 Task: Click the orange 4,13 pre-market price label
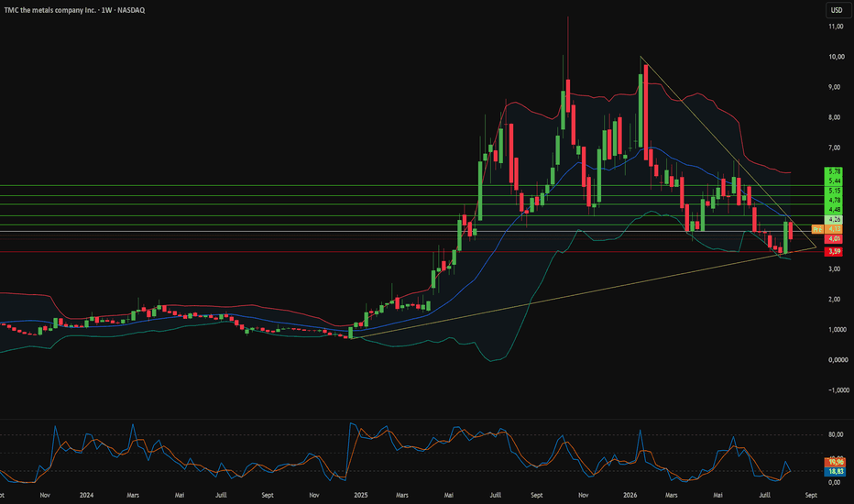click(x=834, y=229)
